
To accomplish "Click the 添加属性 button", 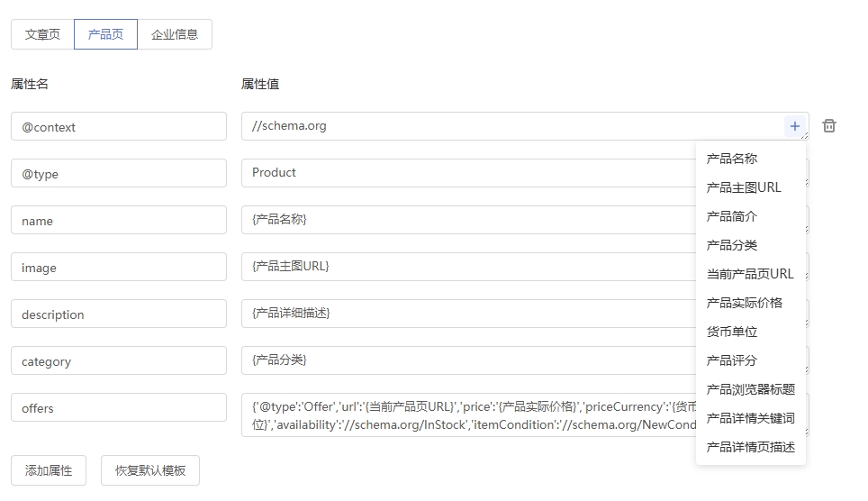I will [49, 470].
